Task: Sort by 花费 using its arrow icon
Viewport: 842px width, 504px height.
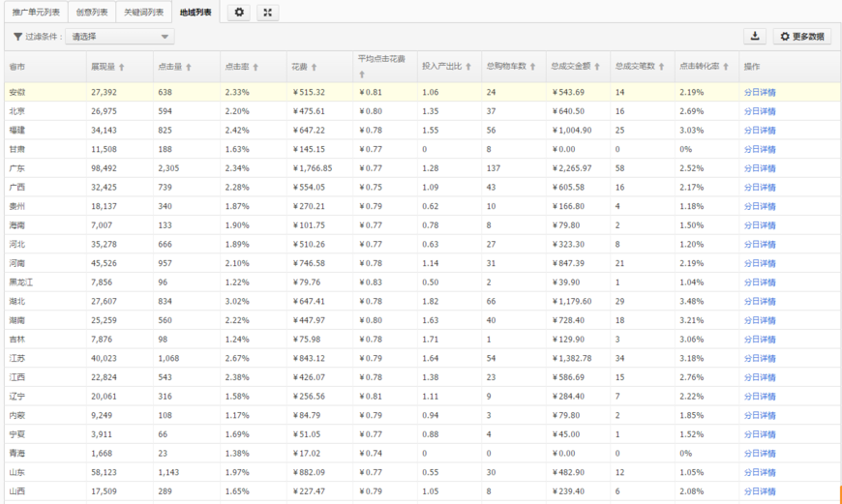Action: click(315, 68)
